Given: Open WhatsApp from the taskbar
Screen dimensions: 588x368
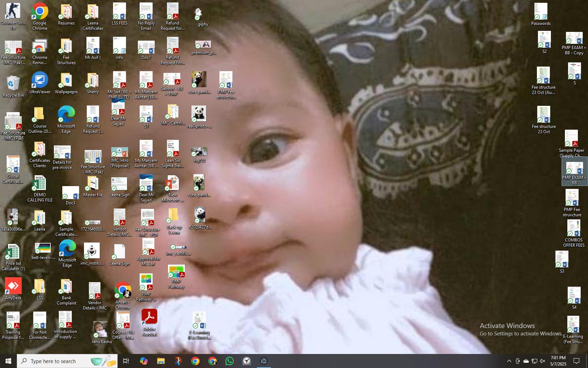Looking at the screenshot, I should click(230, 361).
